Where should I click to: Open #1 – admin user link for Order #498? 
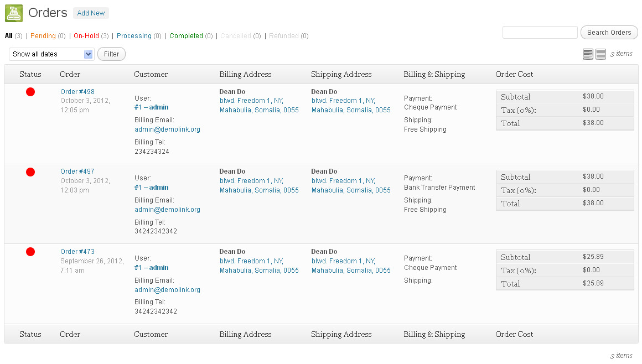click(151, 107)
